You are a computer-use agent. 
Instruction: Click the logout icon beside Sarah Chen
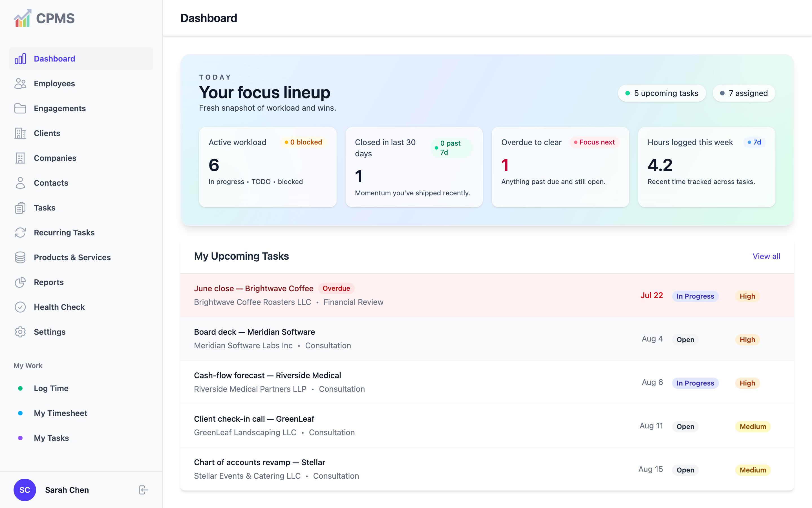tap(144, 490)
